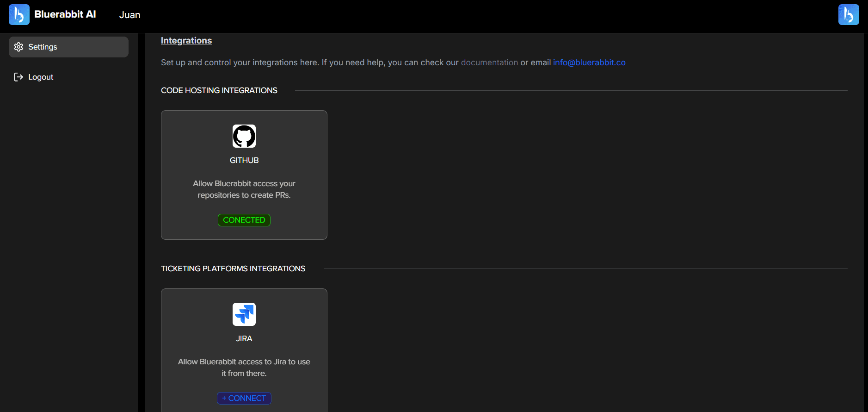The width and height of the screenshot is (868, 412).
Task: Select the Jira logo icon
Action: click(x=244, y=314)
